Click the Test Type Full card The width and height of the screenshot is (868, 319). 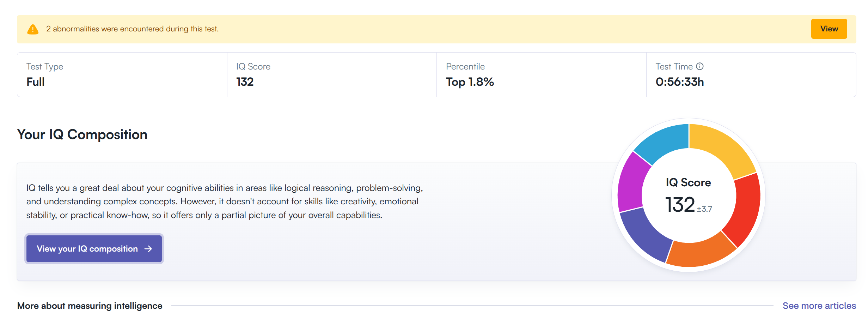click(122, 75)
